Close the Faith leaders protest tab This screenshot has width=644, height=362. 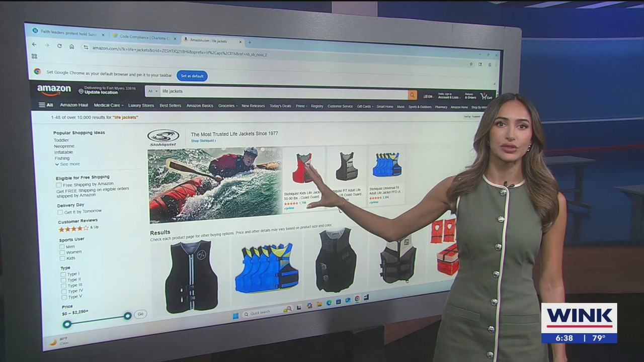(x=103, y=35)
